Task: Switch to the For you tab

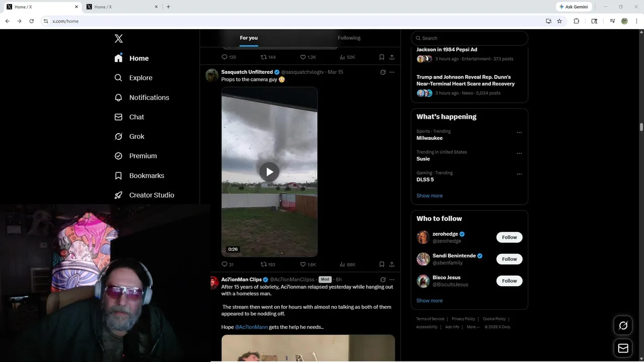Action: click(x=249, y=38)
